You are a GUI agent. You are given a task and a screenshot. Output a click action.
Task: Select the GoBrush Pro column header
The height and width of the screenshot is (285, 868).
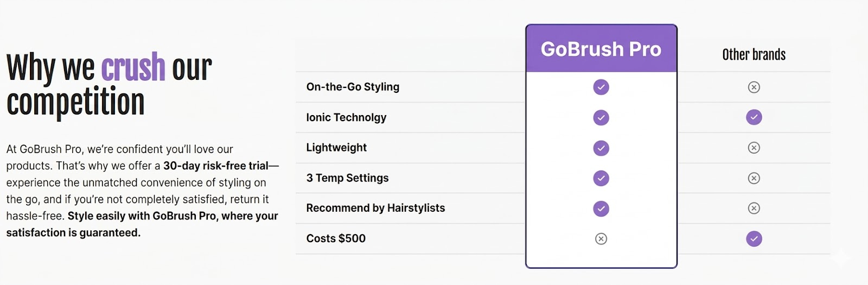(x=601, y=49)
